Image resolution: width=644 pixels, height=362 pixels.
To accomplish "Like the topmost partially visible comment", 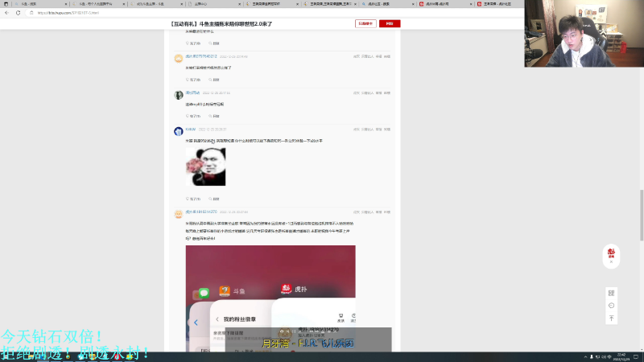I will 193,43.
